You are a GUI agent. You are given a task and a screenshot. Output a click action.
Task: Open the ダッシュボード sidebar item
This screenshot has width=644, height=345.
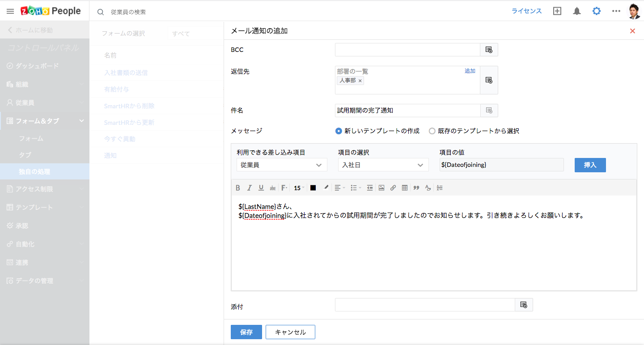[37, 66]
